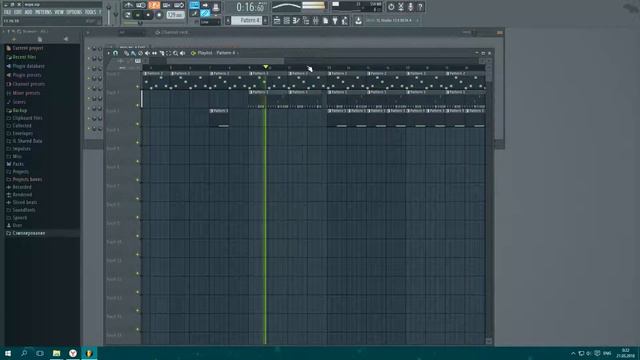Click the question mark help icon
Image resolution: width=640 pixels, height=360 pixels.
point(420,7)
